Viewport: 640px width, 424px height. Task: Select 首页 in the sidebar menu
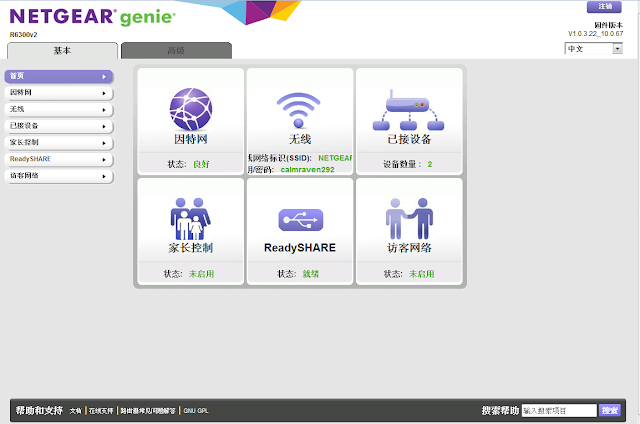[x=59, y=76]
